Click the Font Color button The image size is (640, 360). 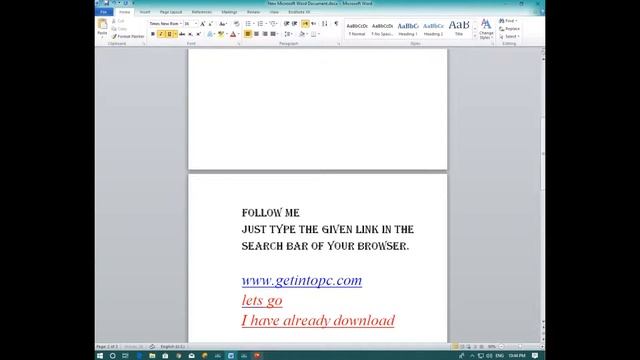(233, 34)
